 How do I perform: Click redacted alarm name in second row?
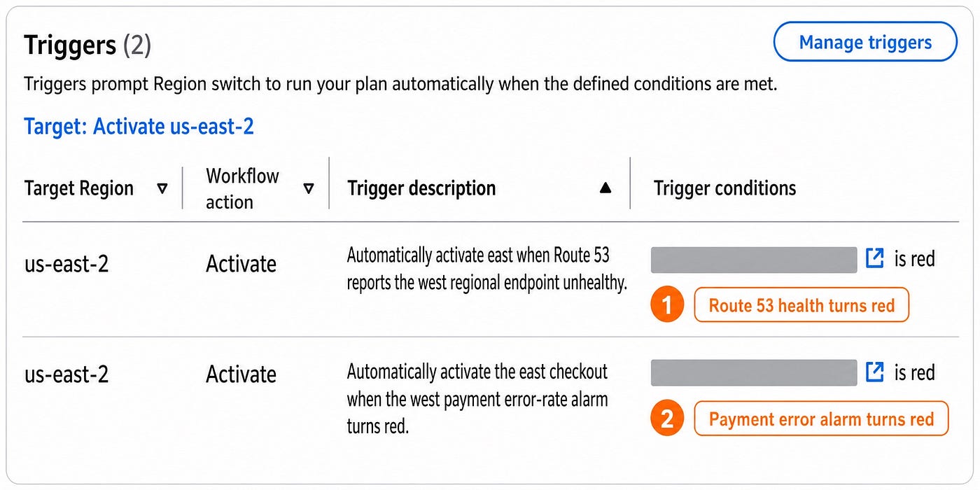click(754, 372)
